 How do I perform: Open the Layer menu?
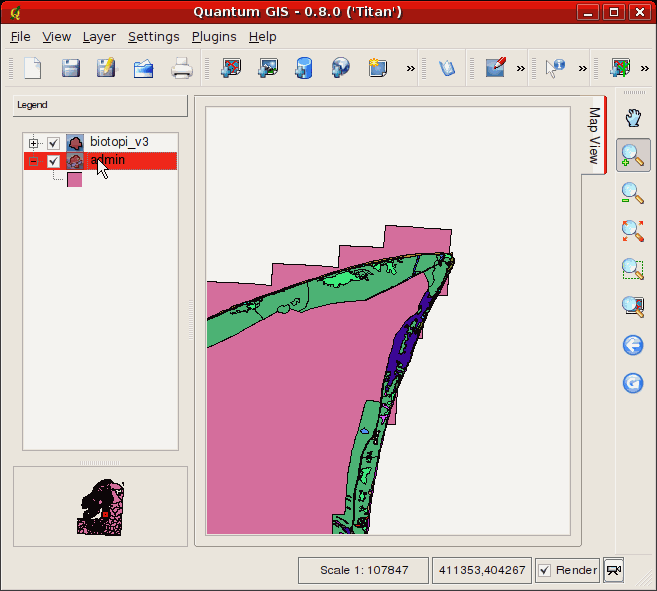coord(99,37)
